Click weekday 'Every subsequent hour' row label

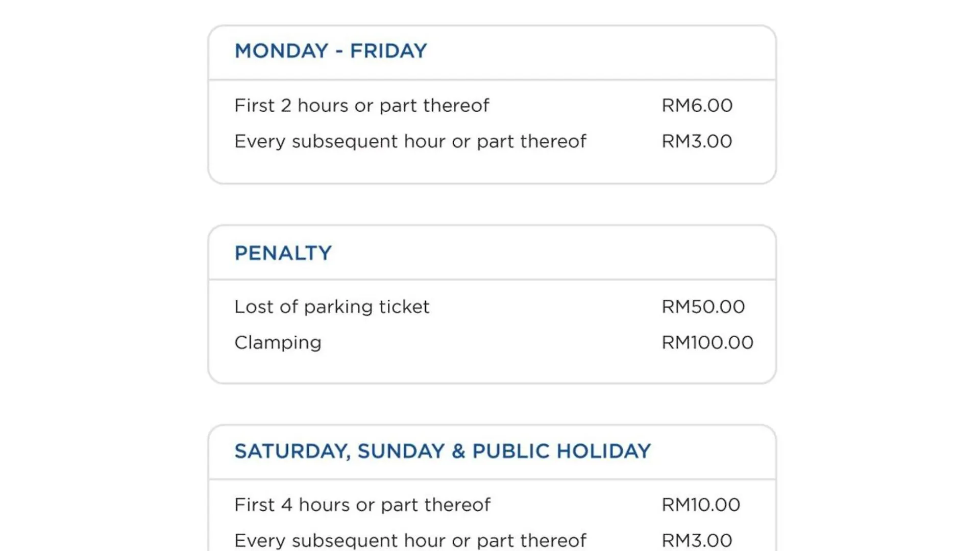click(x=410, y=141)
